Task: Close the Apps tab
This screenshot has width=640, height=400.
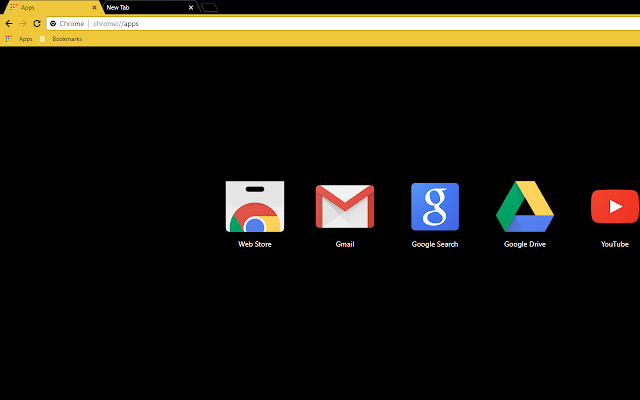Action: tap(94, 7)
